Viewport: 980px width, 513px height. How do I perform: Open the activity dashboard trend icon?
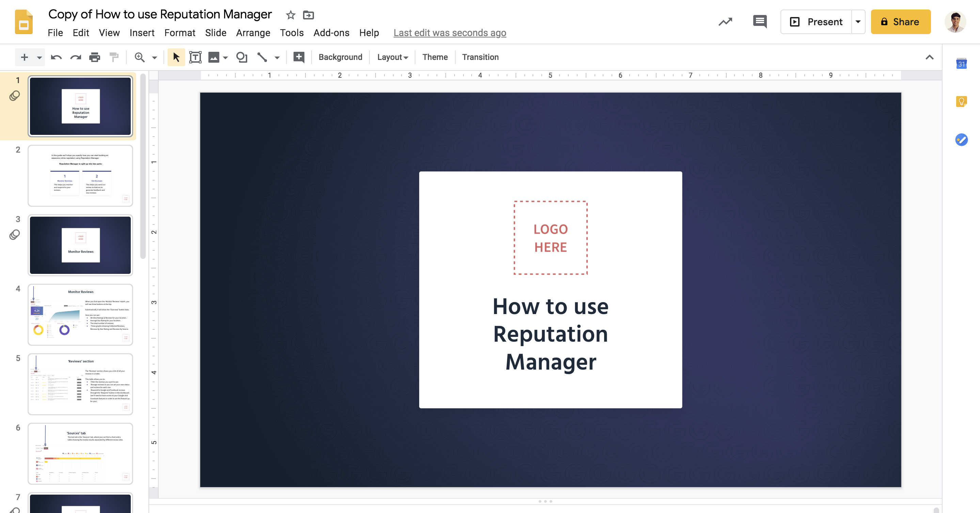pyautogui.click(x=725, y=22)
